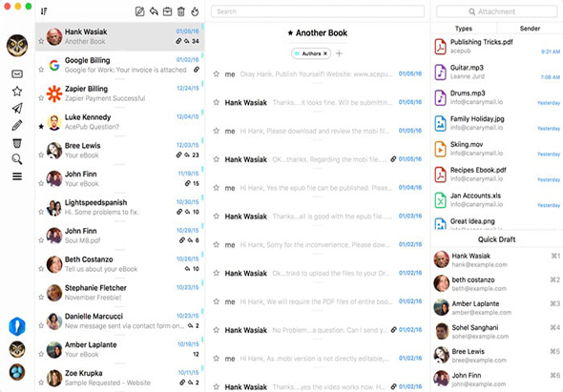The width and height of the screenshot is (563, 392).
Task: Star the Bree Lewis thread
Action: click(x=41, y=155)
